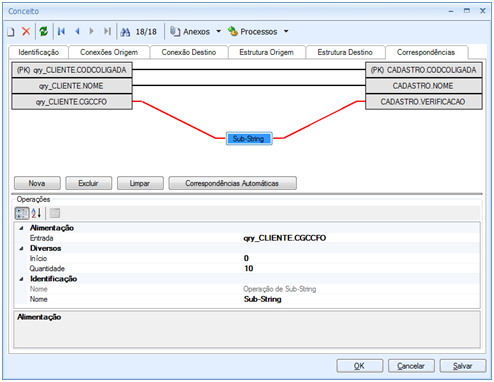Image resolution: width=494 pixels, height=382 pixels.
Task: Select the Entrada property label
Action: 41,238
